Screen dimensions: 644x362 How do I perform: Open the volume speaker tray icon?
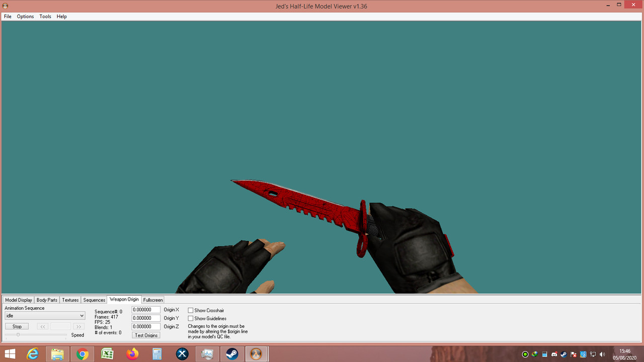[603, 354]
